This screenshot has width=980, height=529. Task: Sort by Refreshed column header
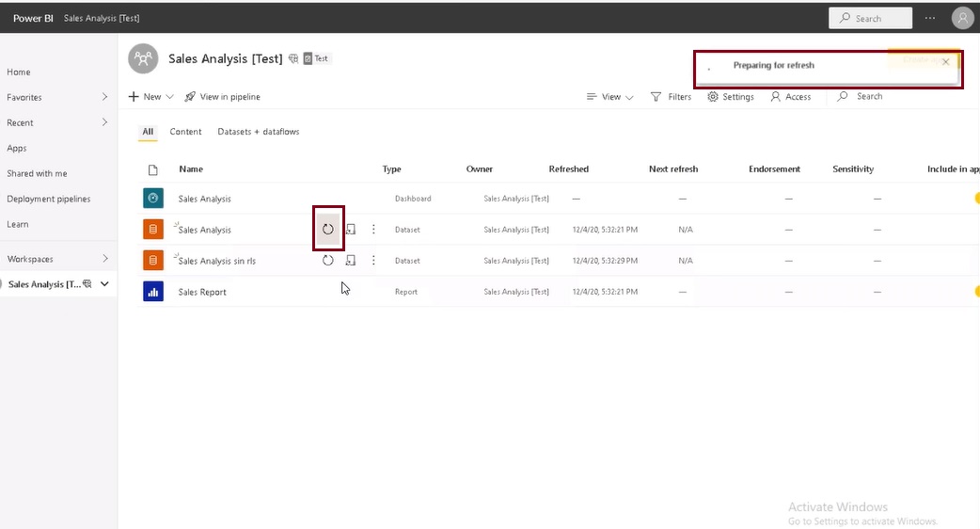click(569, 168)
